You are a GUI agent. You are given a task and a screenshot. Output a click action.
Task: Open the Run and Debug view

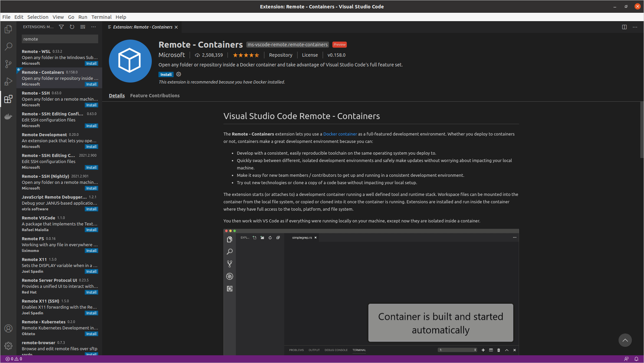coord(8,82)
